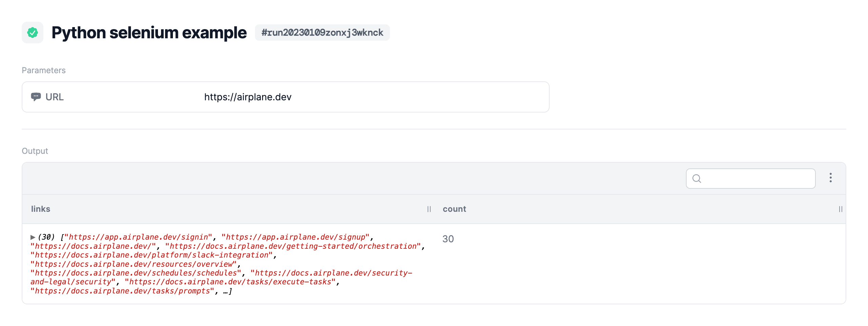Click the resources/overview link string
This screenshot has width=868, height=326.
(x=134, y=264)
